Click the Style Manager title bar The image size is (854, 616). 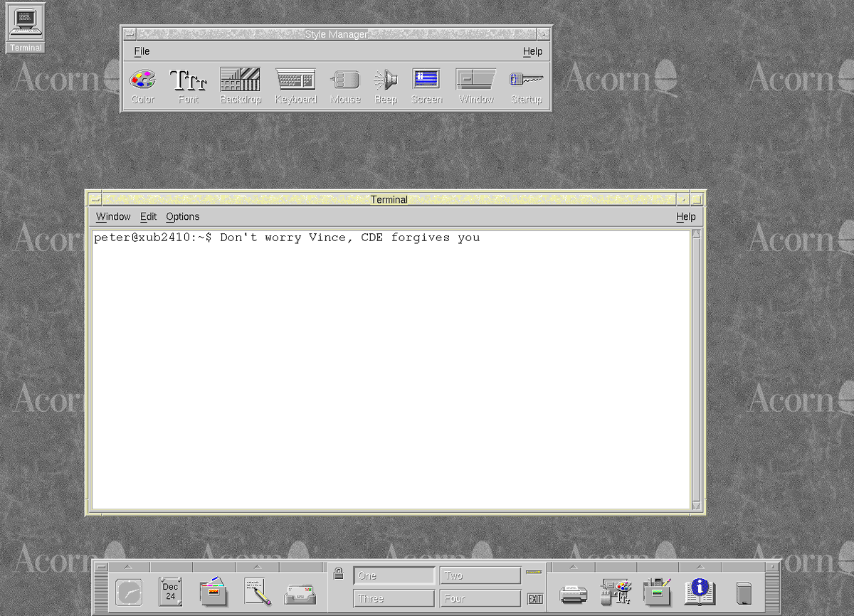click(x=337, y=34)
